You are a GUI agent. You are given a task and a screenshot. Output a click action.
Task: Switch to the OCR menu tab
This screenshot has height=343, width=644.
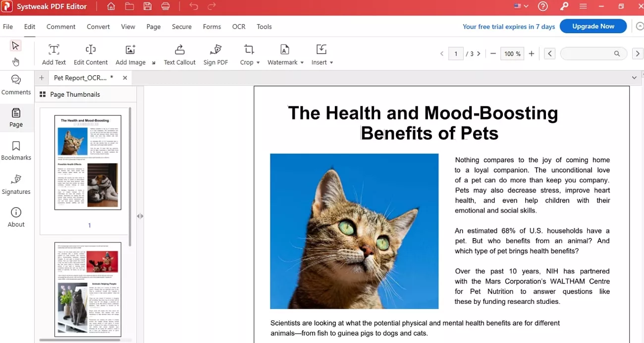pyautogui.click(x=239, y=27)
